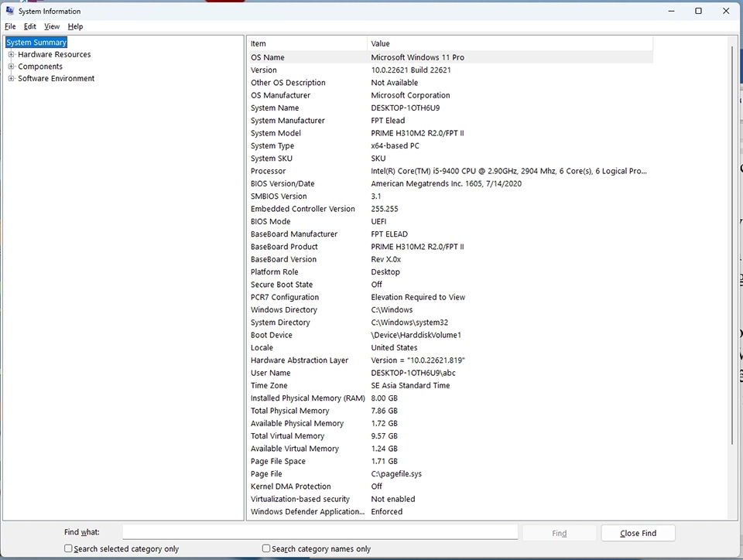Open the Help menu
Viewport: 743px width, 560px height.
(75, 26)
